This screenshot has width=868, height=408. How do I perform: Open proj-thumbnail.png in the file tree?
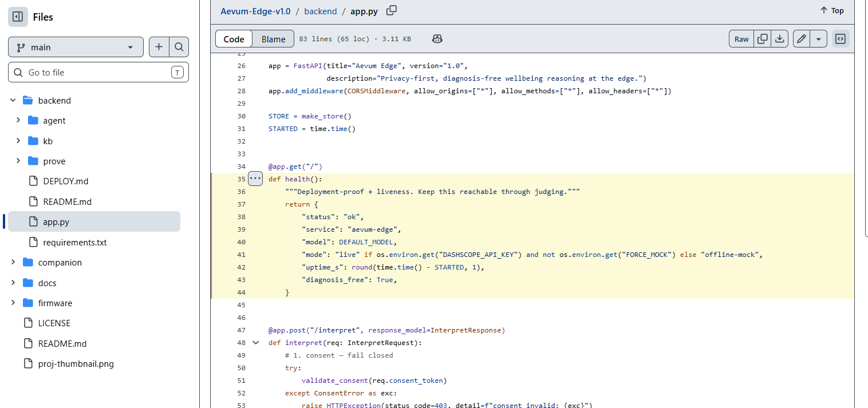(76, 364)
